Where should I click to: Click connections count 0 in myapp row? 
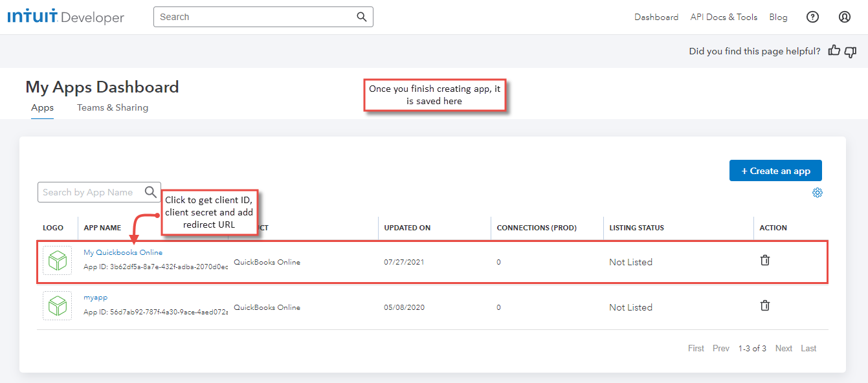point(498,307)
